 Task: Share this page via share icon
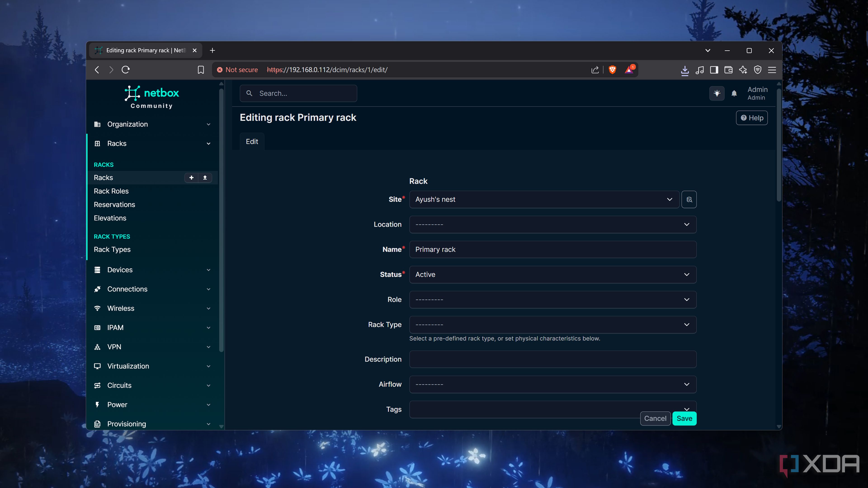tap(595, 70)
